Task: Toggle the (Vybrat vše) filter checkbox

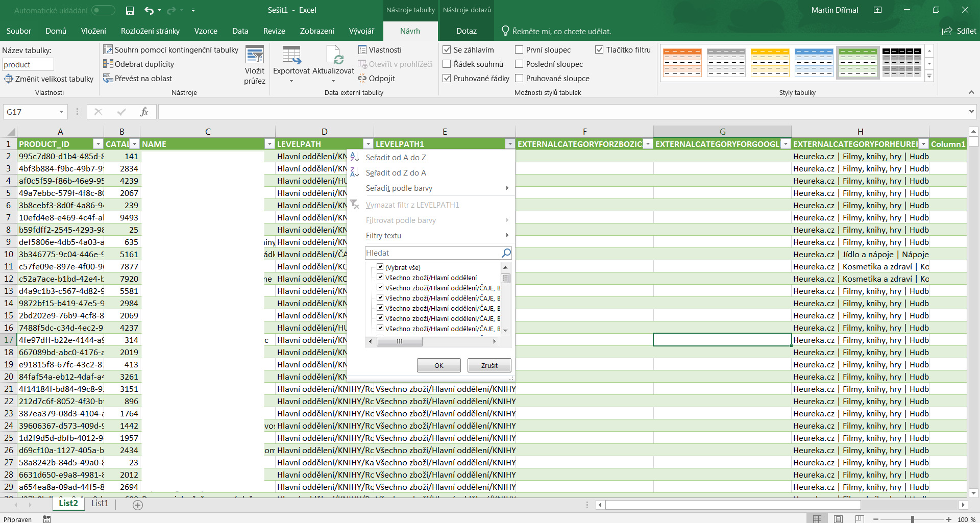Action: pyautogui.click(x=380, y=267)
